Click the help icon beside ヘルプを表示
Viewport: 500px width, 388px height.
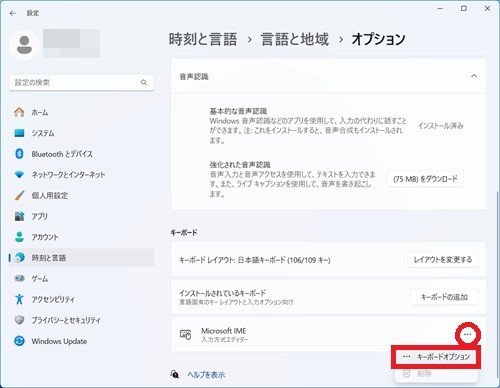pyautogui.click(x=175, y=374)
